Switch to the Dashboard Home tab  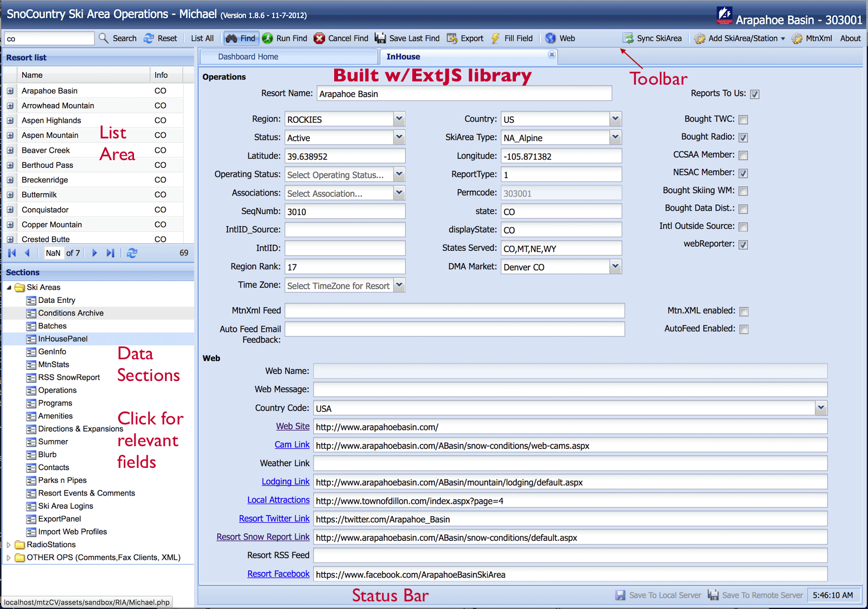click(x=248, y=56)
